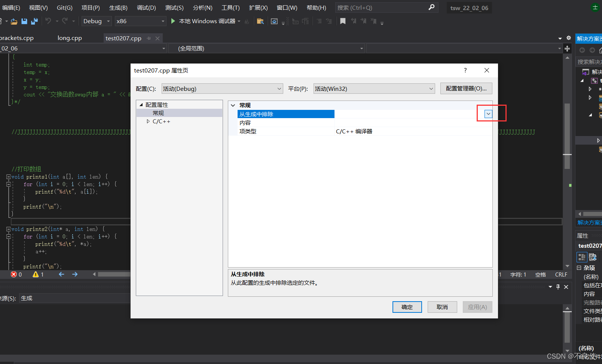Screen dimensions: 602x364
Task: Open the 工具(T) tools menu
Action: (x=230, y=7)
